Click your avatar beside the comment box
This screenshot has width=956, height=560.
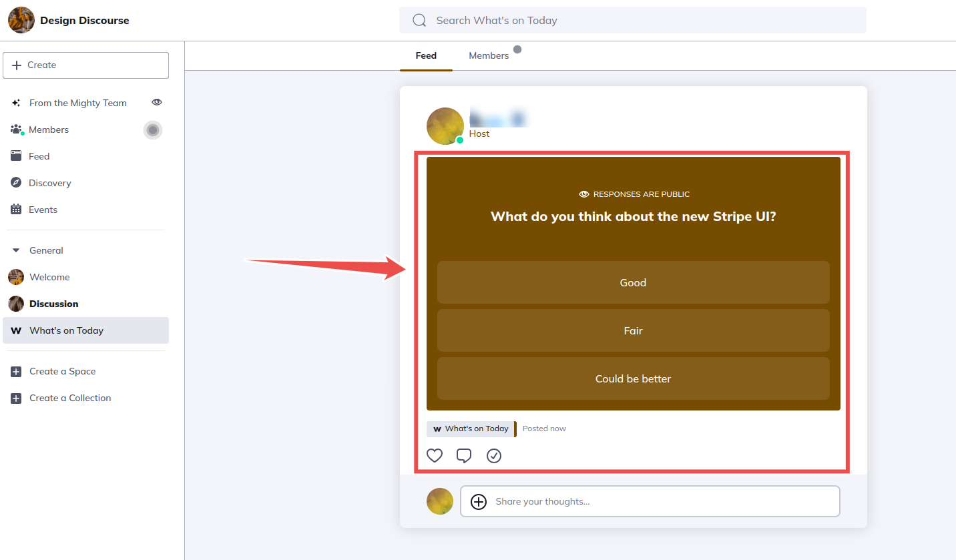(440, 501)
